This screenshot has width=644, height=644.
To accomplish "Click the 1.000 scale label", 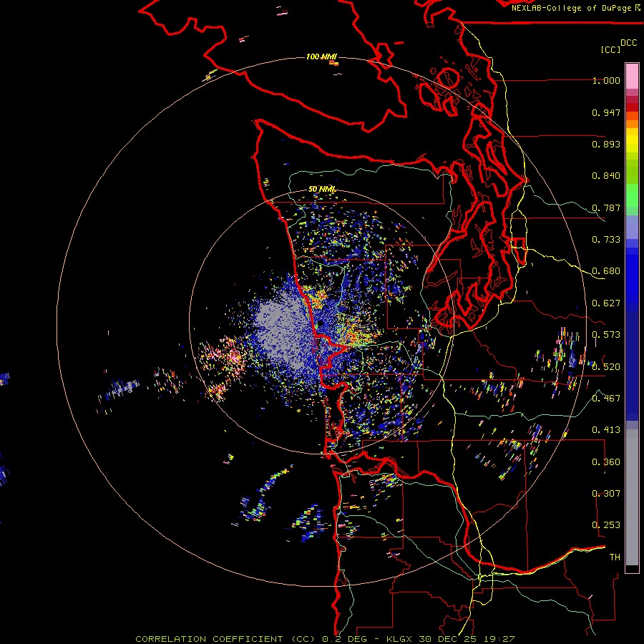I will point(606,80).
